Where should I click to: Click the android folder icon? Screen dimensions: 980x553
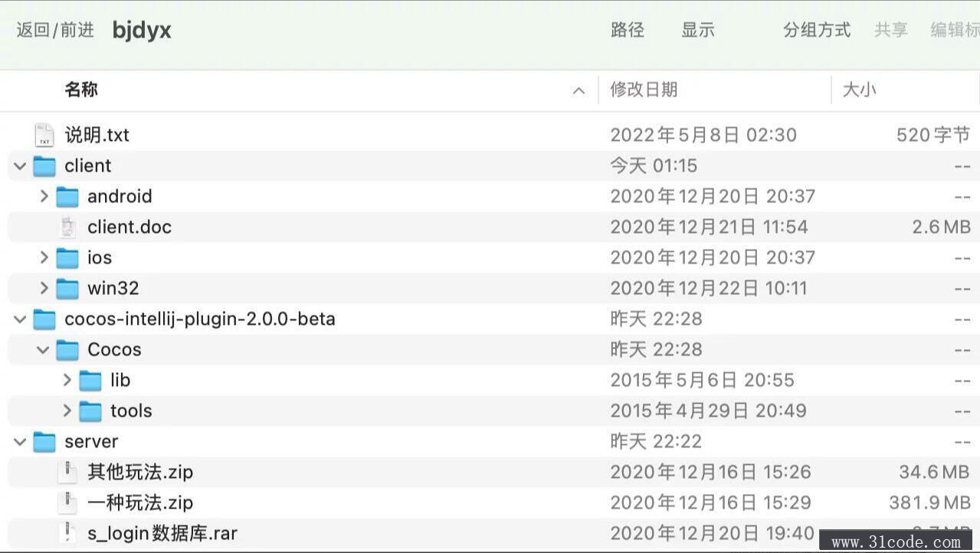click(x=67, y=197)
